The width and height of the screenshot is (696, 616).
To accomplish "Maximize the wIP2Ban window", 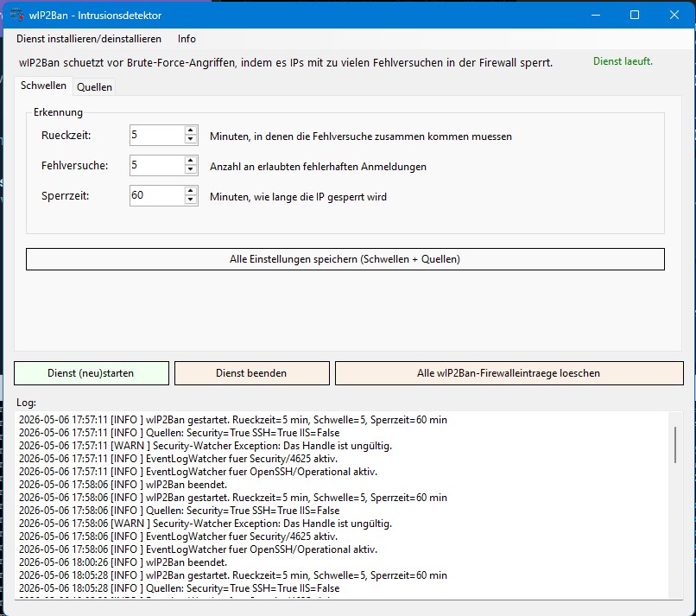I will click(x=635, y=15).
